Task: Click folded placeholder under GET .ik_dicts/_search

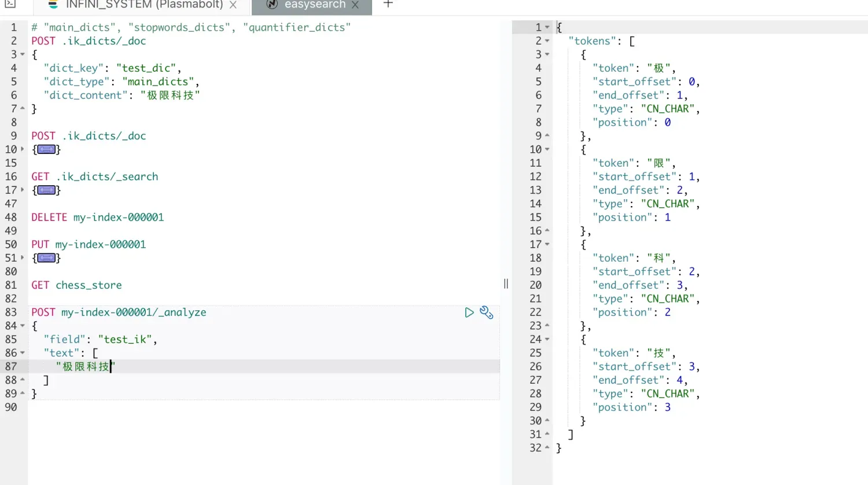Action: pyautogui.click(x=46, y=190)
